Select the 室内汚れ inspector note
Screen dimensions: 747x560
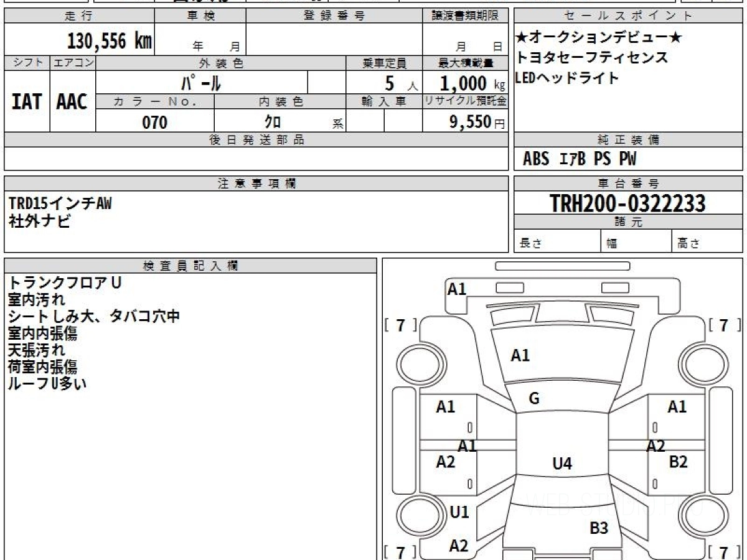pos(37,299)
